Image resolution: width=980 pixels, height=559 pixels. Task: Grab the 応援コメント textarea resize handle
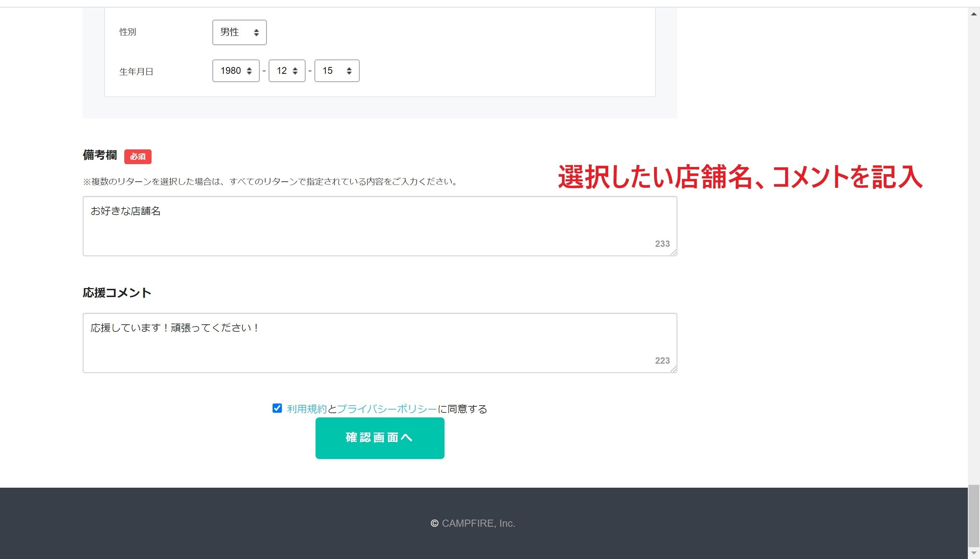pyautogui.click(x=674, y=369)
